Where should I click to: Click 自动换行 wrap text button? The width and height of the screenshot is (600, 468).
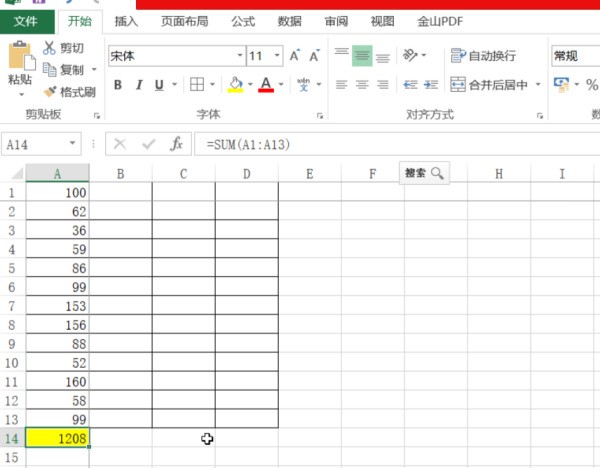tap(483, 55)
